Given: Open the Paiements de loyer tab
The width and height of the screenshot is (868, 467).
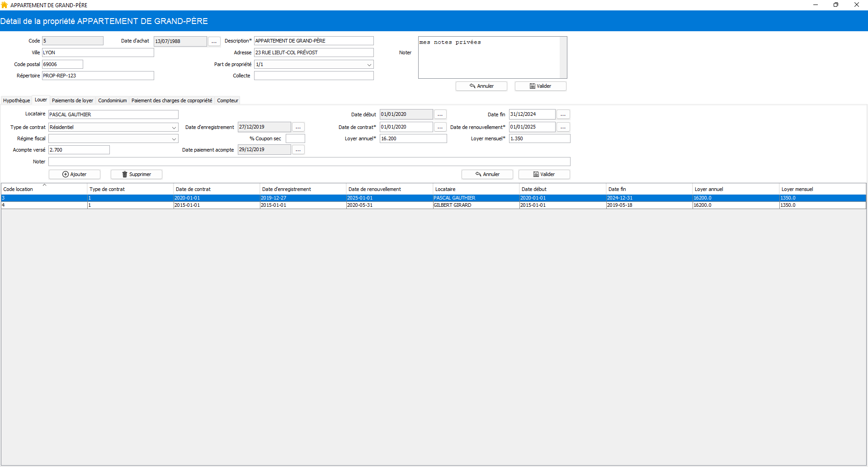Looking at the screenshot, I should (72, 100).
